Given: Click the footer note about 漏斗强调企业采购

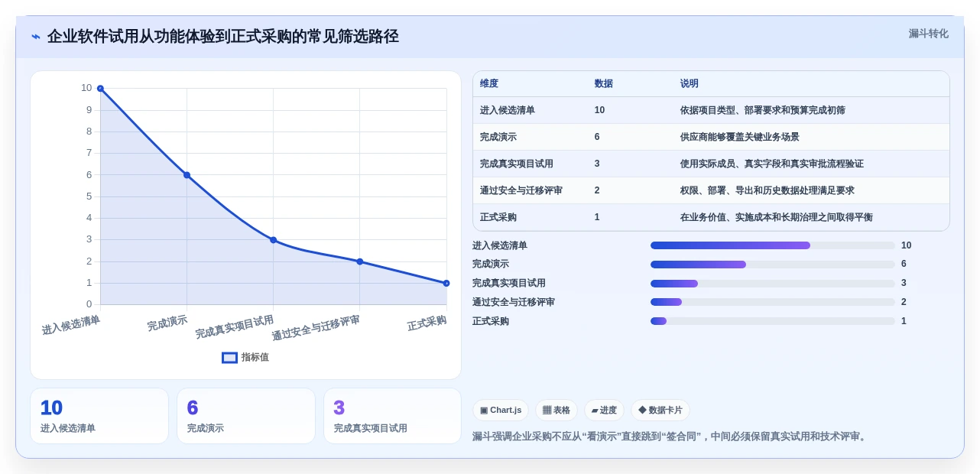Looking at the screenshot, I should coord(670,437).
